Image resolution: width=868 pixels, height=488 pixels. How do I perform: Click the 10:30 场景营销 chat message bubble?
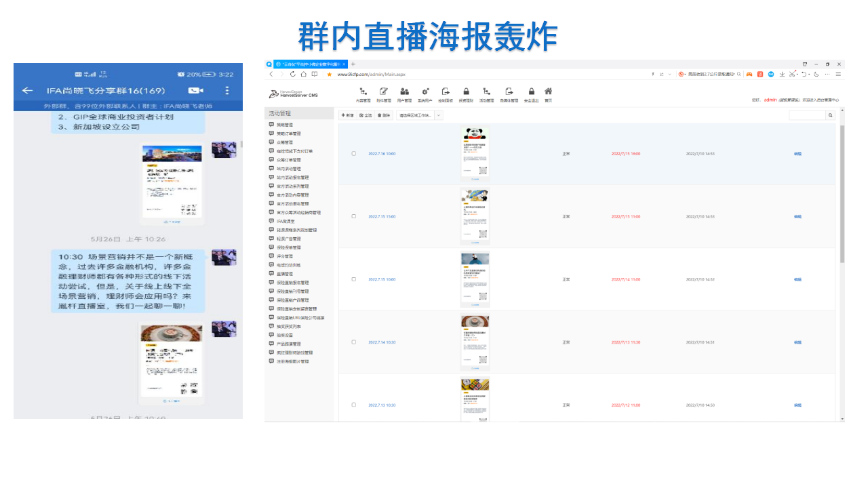point(127,281)
